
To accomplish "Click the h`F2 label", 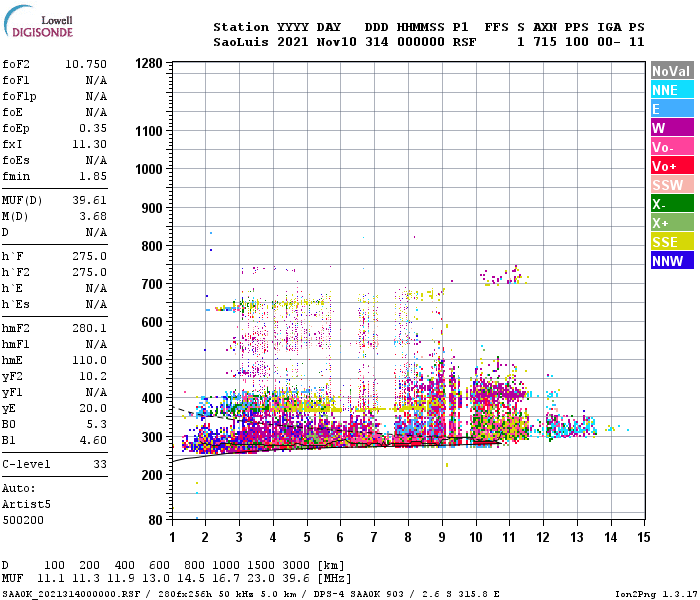I will [16, 272].
